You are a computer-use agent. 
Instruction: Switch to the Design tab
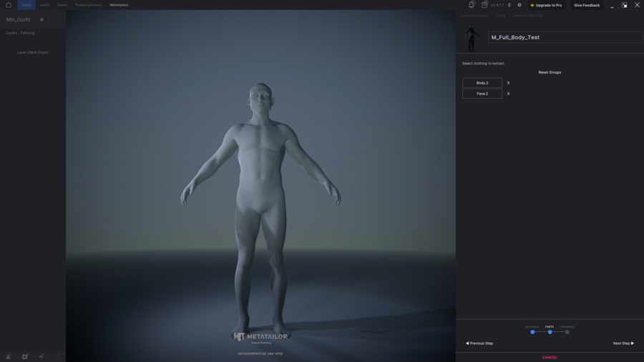(26, 5)
